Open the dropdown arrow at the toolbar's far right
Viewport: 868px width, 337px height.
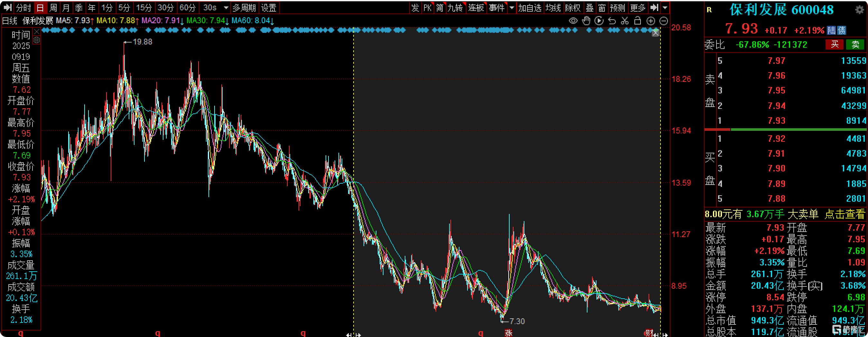[665, 8]
